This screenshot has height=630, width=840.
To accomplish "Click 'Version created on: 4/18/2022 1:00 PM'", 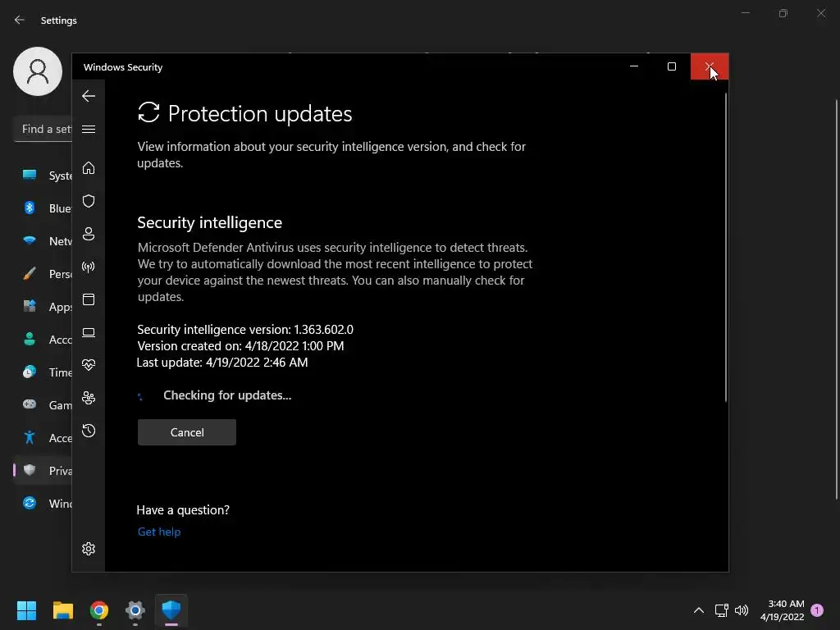I will pyautogui.click(x=240, y=346).
